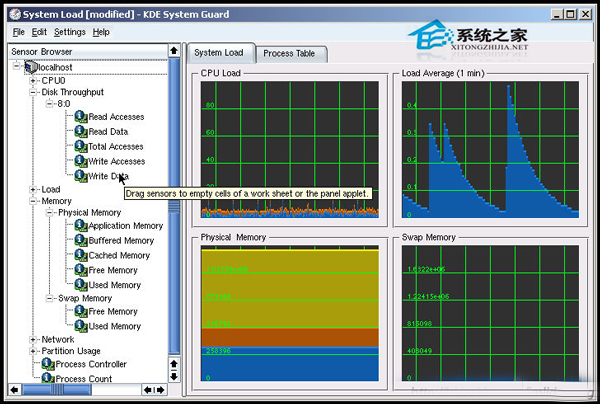Screen dimensions: 600x404
Task: Expand the CPU0 tree node
Action: click(33, 81)
